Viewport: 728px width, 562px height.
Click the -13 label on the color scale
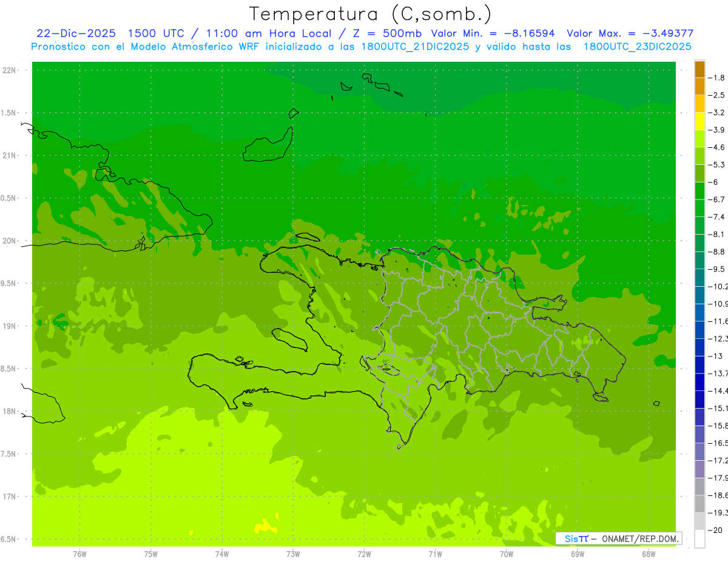pyautogui.click(x=715, y=356)
